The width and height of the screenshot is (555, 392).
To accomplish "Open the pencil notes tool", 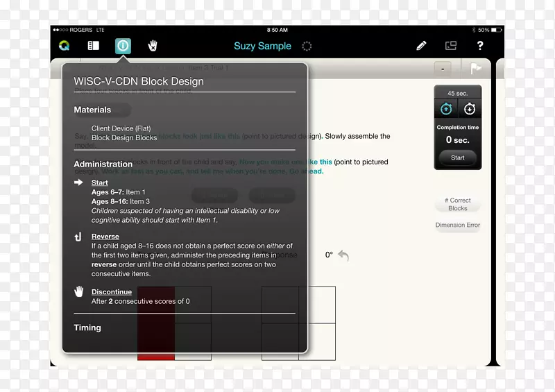I will click(x=421, y=46).
